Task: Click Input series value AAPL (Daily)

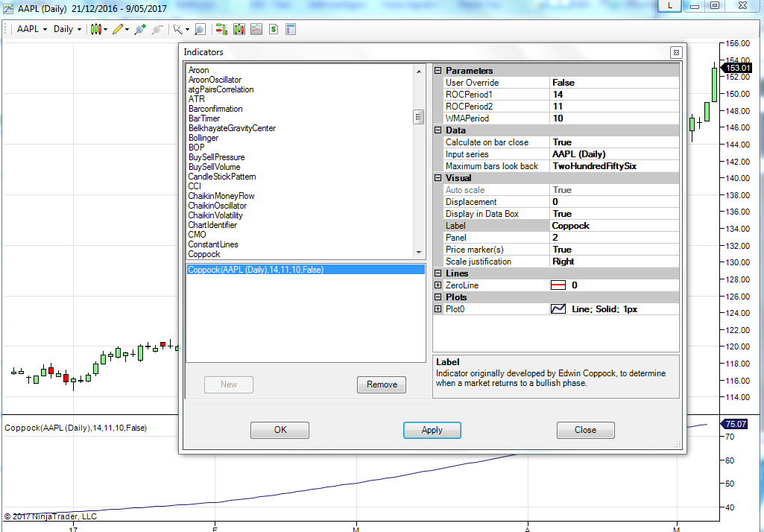Action: [x=614, y=154]
